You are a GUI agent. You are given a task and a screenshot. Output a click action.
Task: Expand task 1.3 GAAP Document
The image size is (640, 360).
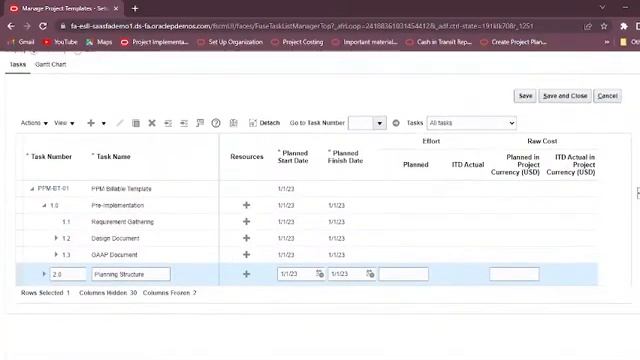(56, 254)
